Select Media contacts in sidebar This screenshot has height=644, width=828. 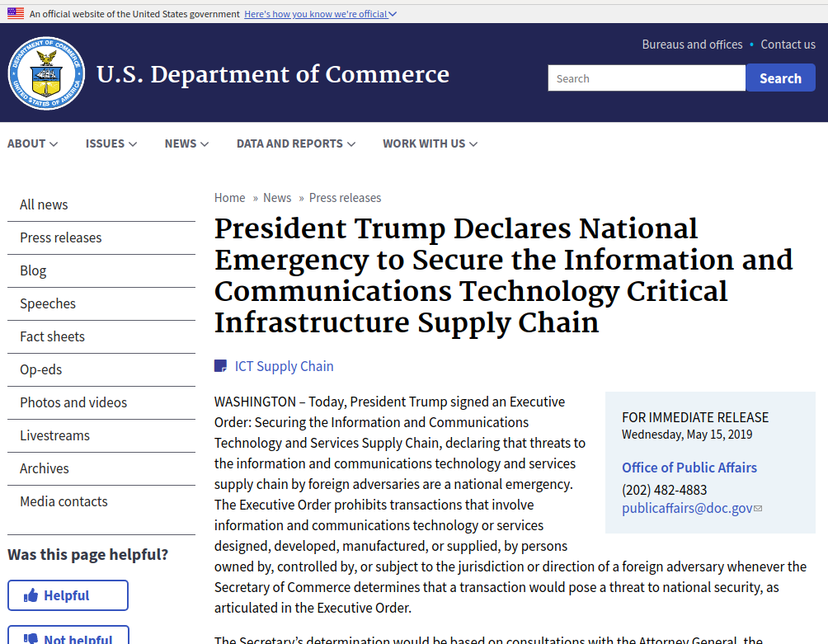point(101,501)
